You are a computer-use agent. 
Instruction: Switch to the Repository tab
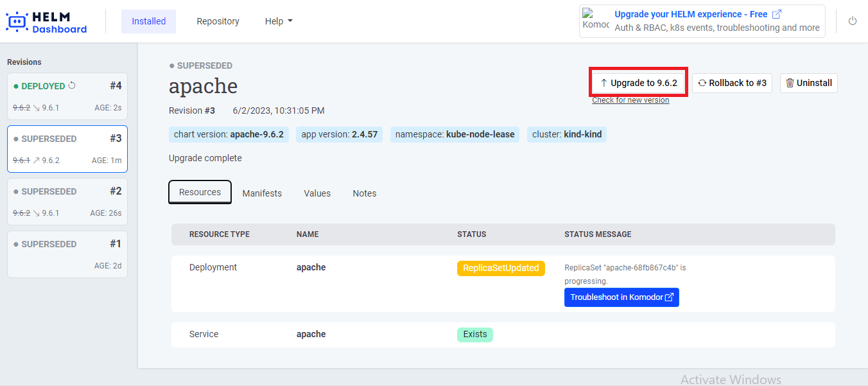(218, 21)
